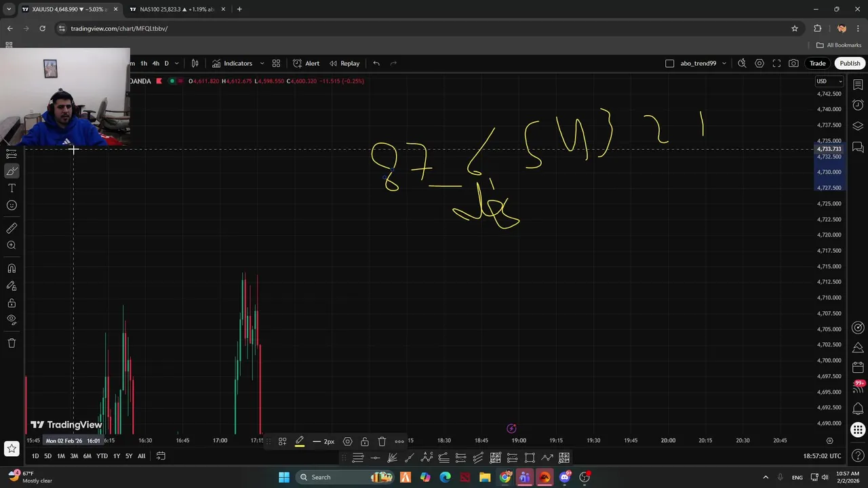Open the Calendar panel icon
This screenshot has height=488, width=868.
(858, 368)
